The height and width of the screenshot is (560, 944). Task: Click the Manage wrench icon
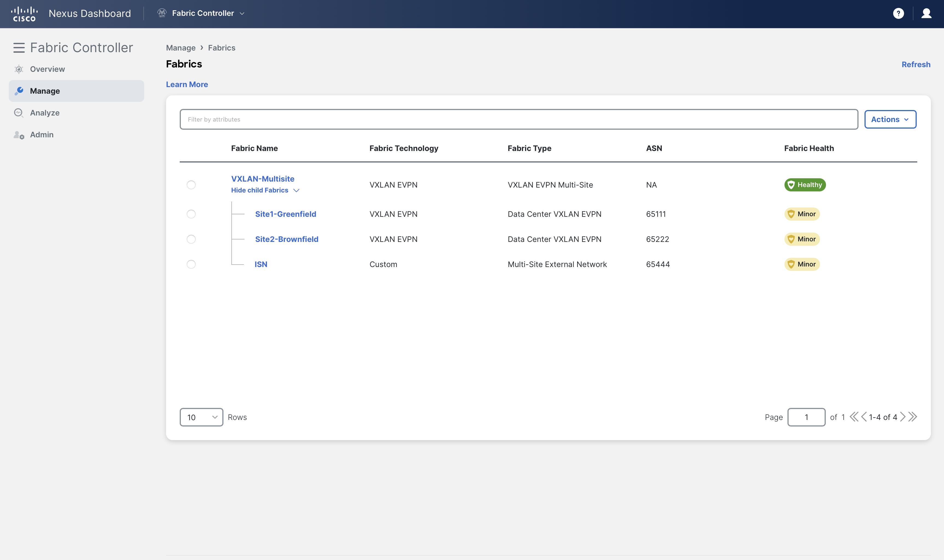pos(19,91)
